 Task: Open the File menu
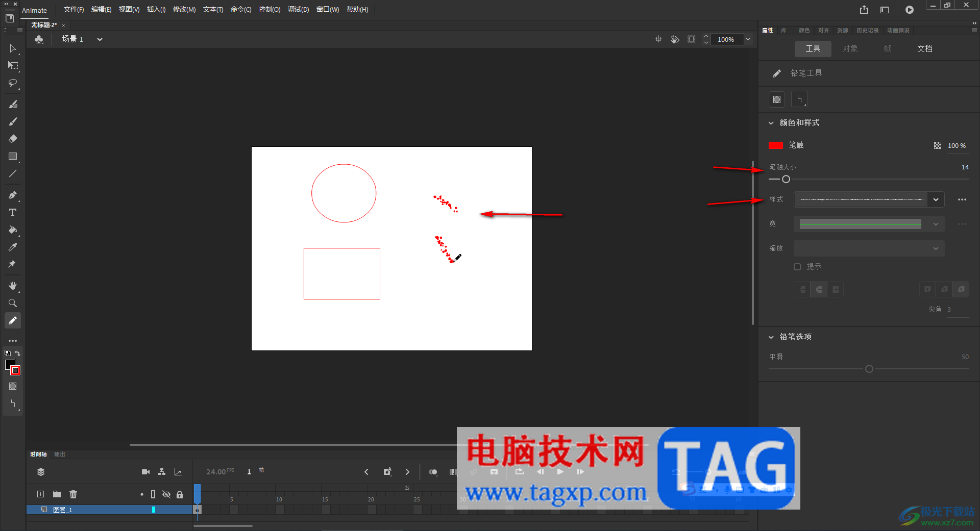click(x=73, y=10)
